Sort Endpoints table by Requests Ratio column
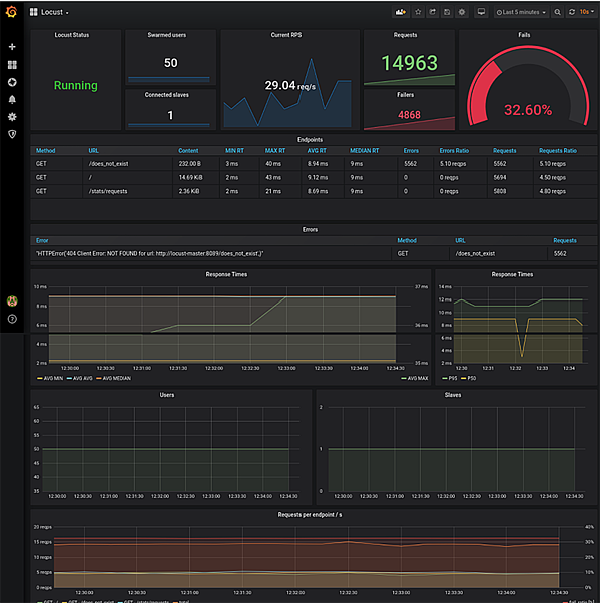600x603 pixels. point(558,151)
